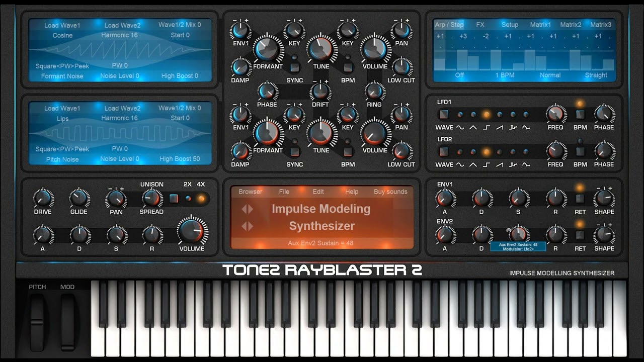Viewport: 644px width, 362px height.
Task: Open the Formant Noise type selector
Action: click(62, 76)
